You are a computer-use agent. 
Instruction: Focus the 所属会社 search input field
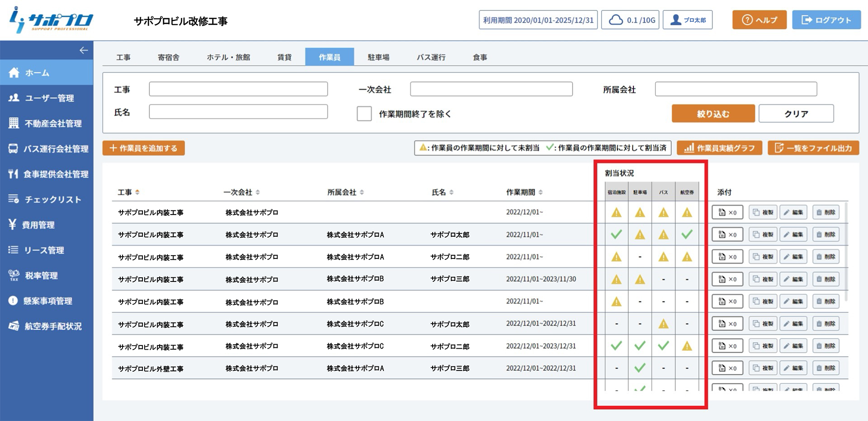tap(736, 89)
